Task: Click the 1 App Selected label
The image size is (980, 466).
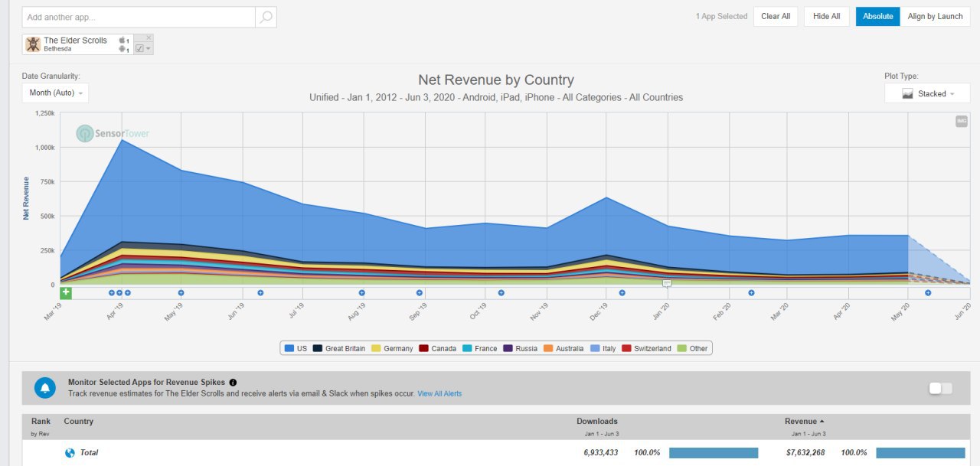Action: pyautogui.click(x=721, y=16)
